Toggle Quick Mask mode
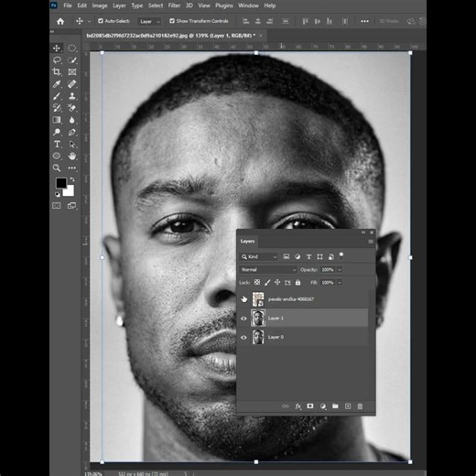The image size is (476, 476). pyautogui.click(x=57, y=206)
